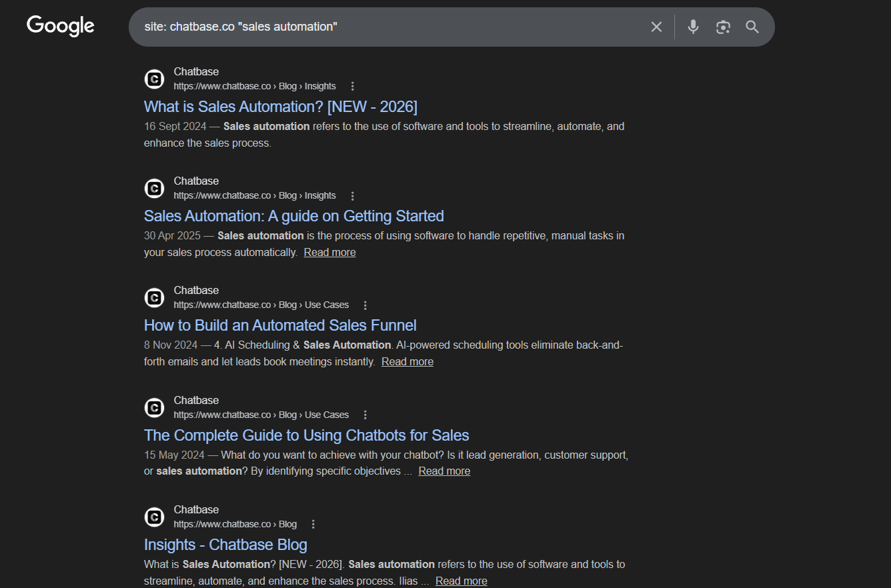
Task: Start voice search with microphone icon
Action: [x=693, y=27]
